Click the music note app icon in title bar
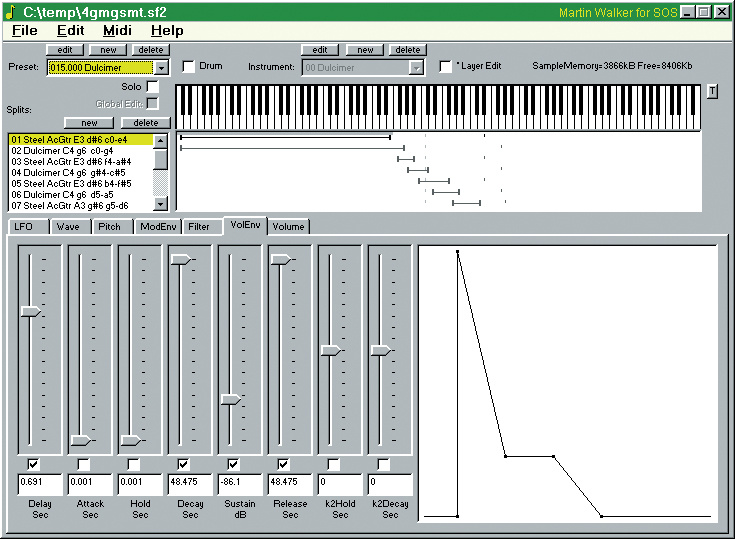Viewport: 735px width, 539px height. pos(11,11)
